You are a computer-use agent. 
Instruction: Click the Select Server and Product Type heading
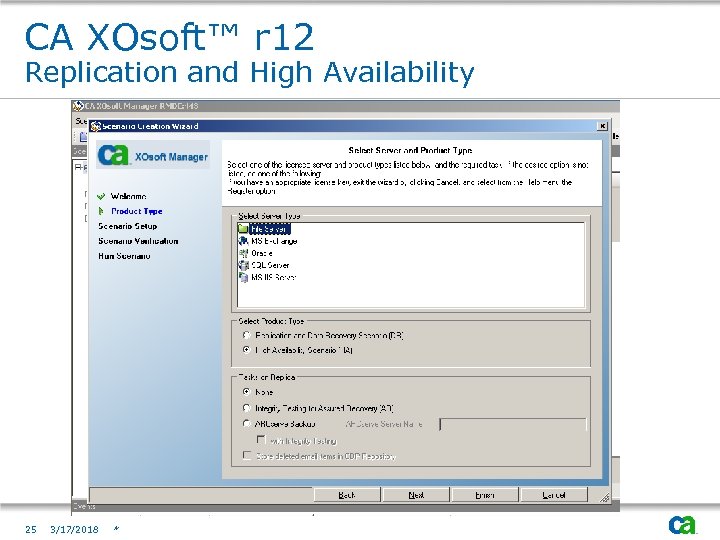click(x=410, y=150)
